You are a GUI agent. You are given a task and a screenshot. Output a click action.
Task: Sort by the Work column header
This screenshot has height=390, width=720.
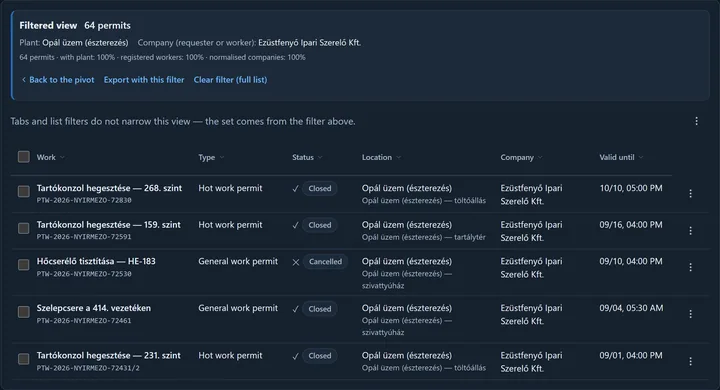(x=51, y=157)
